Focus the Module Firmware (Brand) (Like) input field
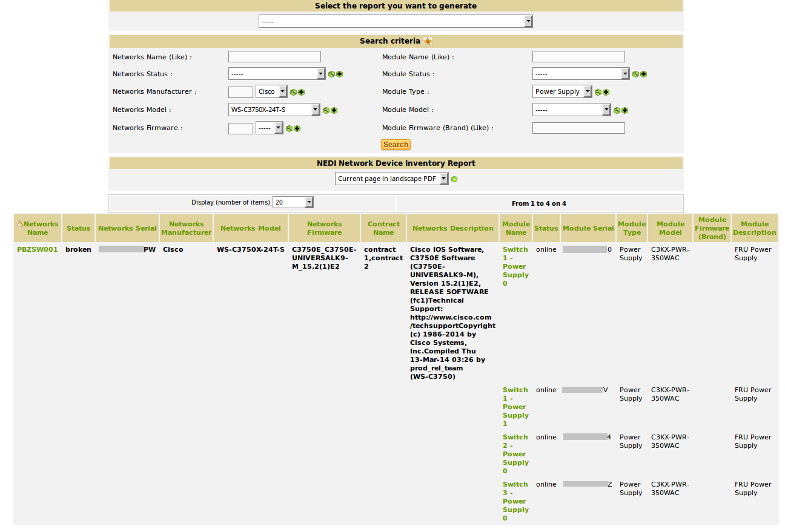 tap(578, 128)
